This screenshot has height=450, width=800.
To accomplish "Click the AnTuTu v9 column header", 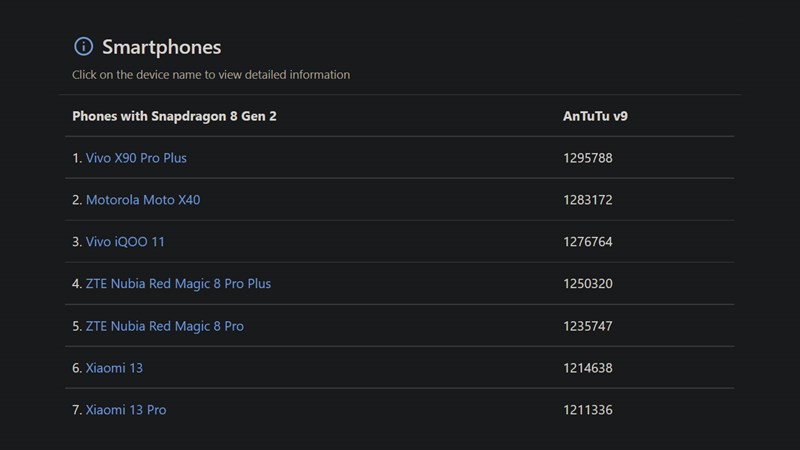I will click(595, 116).
